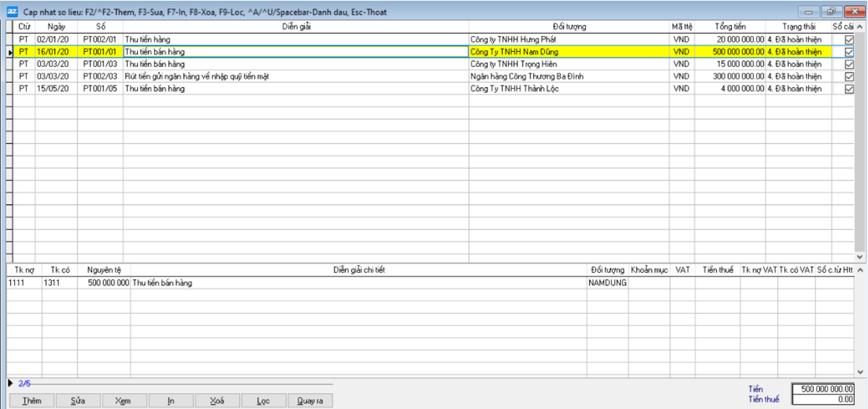Minimize the data entry window

pyautogui.click(x=810, y=12)
